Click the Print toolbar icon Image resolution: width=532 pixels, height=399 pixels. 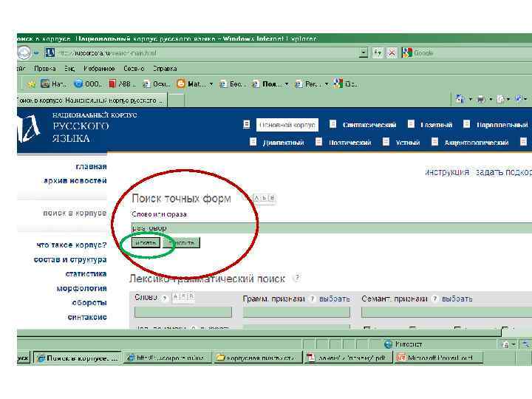point(481,100)
